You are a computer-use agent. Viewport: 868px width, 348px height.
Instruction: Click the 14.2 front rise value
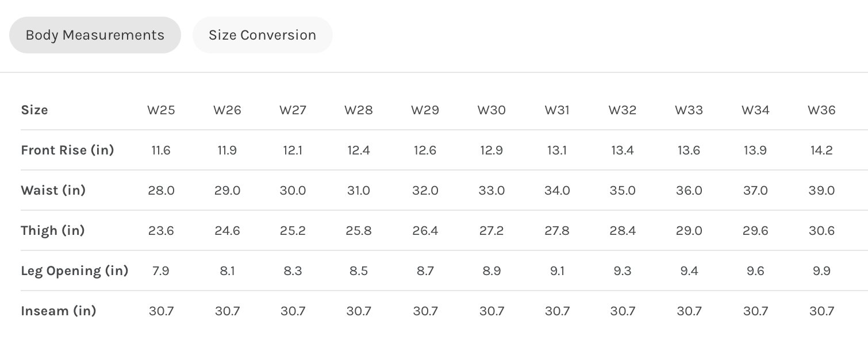click(821, 150)
